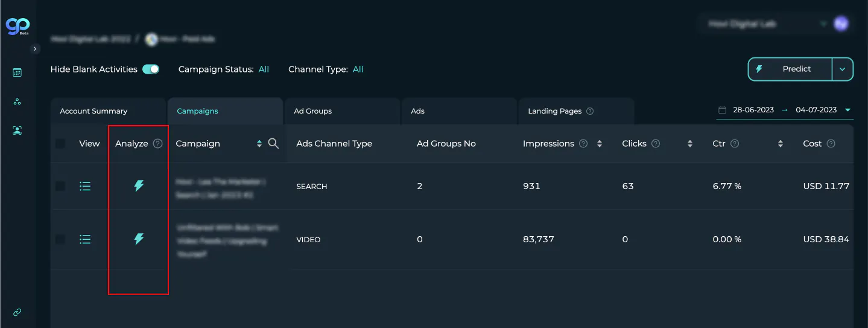This screenshot has width=868, height=328.
Task: Click the Cost column help icon
Action: [831, 144]
